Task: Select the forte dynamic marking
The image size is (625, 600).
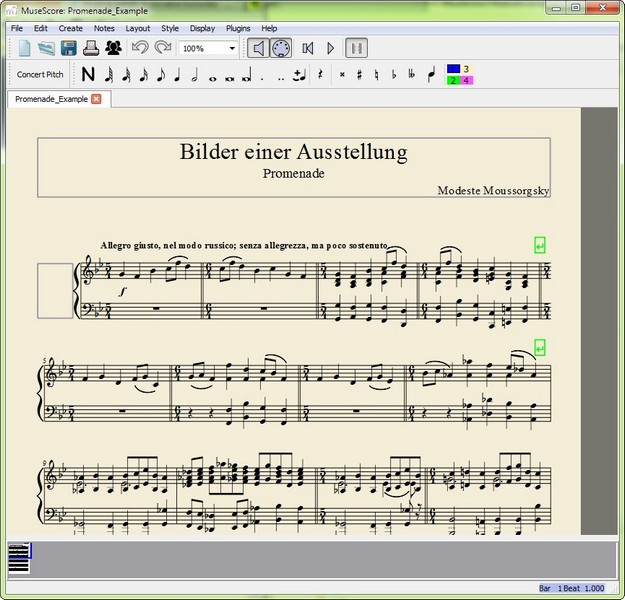Action: click(x=122, y=293)
